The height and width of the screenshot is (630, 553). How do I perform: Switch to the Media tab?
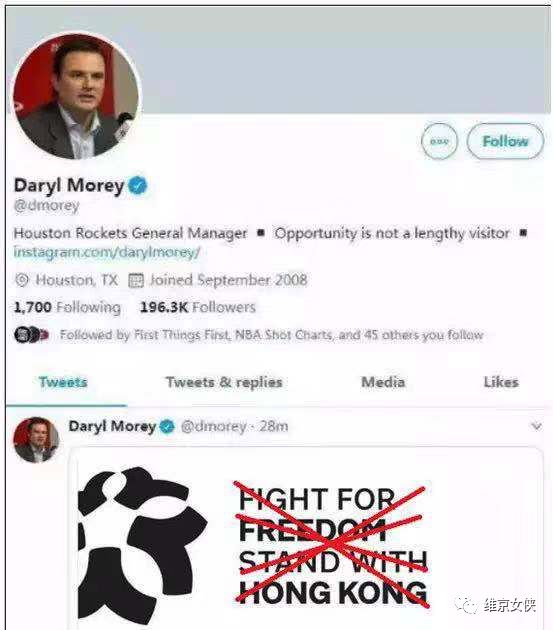point(383,382)
